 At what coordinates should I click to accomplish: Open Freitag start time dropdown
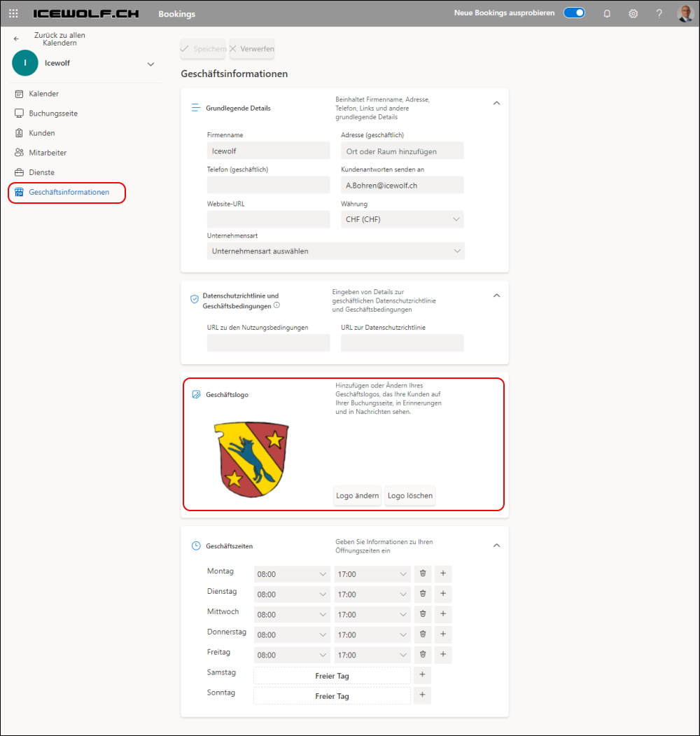coord(292,655)
